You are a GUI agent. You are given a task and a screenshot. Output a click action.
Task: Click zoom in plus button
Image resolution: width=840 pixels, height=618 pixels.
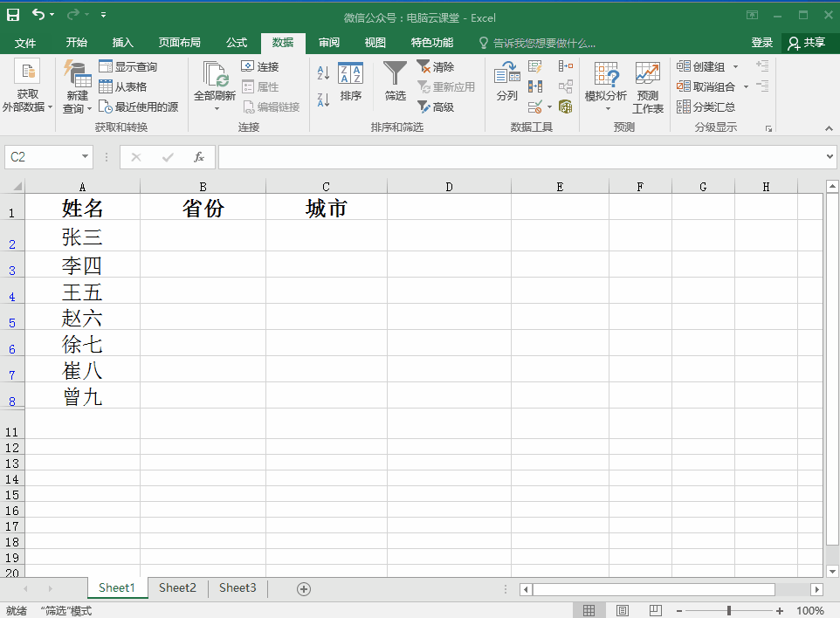780,610
